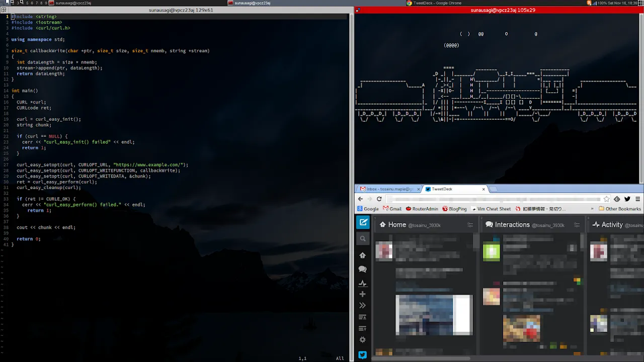Bookmark this page with the star icon
644x362 pixels.
point(607,199)
